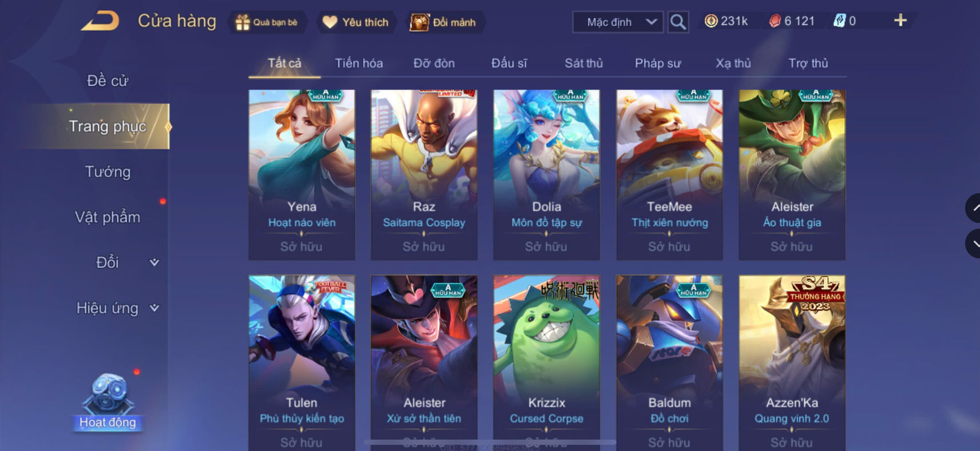Select Vật phẩm in the sidebar
Image resolution: width=980 pixels, height=451 pixels.
pyautogui.click(x=107, y=217)
